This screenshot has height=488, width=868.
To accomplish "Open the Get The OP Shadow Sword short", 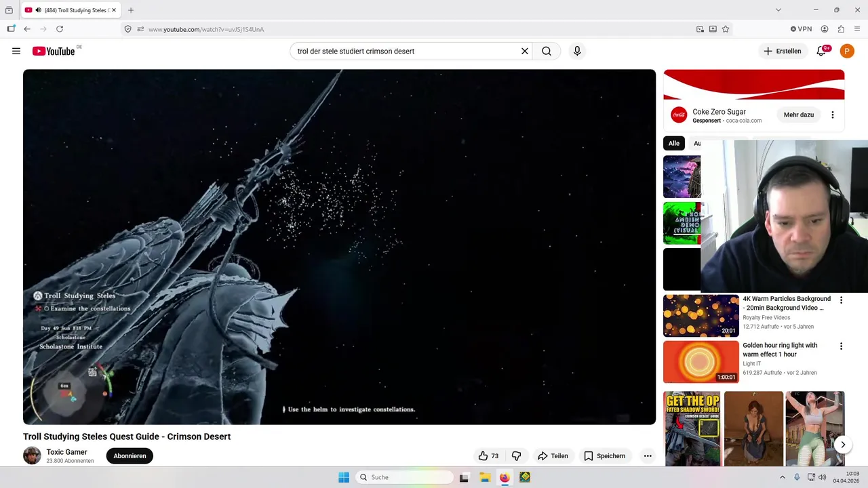I will click(x=692, y=428).
